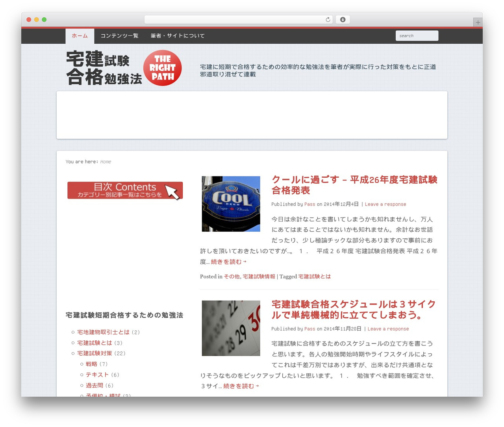Open the コンテンツ一覧 menu item
Viewport: 504px width, 427px height.
[x=119, y=36]
